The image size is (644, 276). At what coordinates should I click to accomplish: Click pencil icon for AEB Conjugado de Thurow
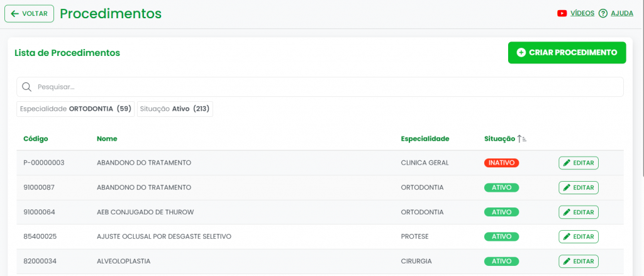point(567,212)
